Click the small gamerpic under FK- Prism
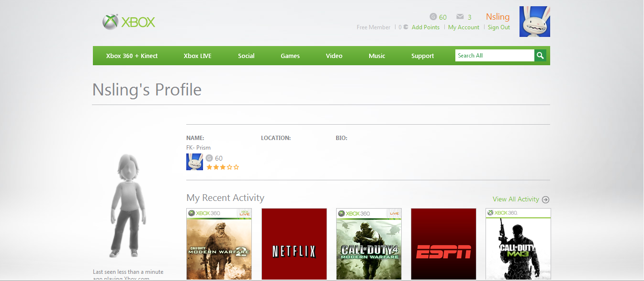 point(195,162)
